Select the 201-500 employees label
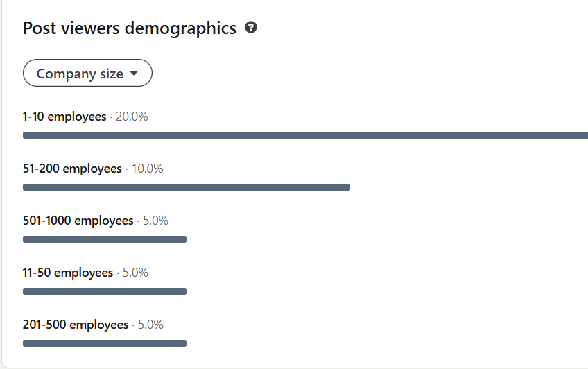The height and width of the screenshot is (369, 588). pyautogui.click(x=76, y=325)
